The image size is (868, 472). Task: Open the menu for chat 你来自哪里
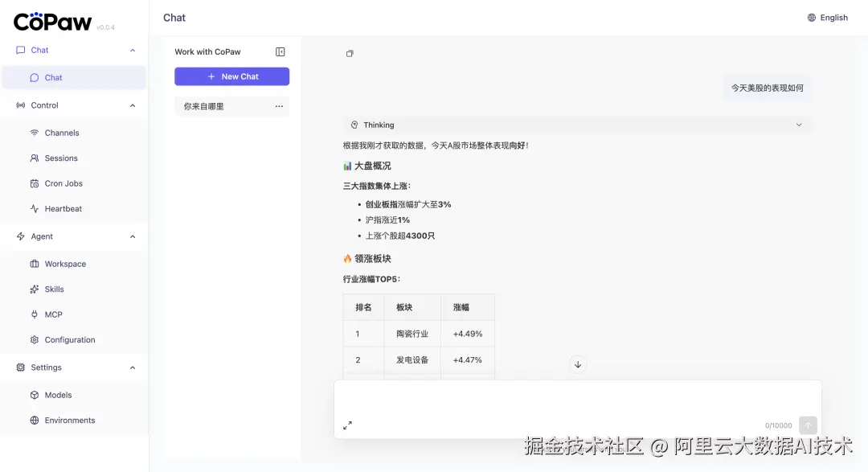(279, 105)
